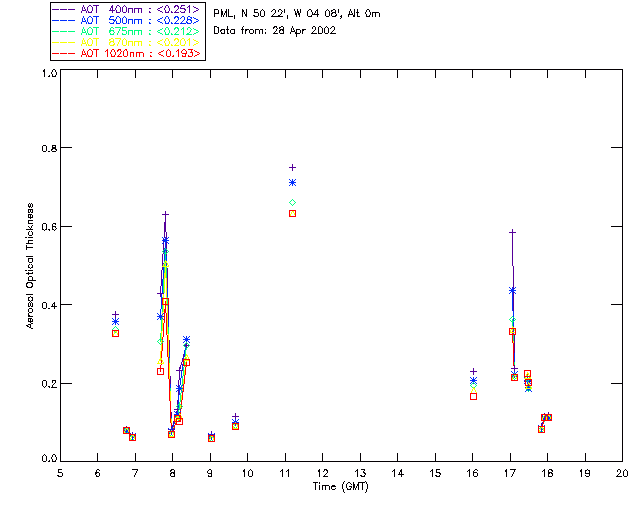640x512 pixels.
Task: Click the x-axis tick label 14
Action: point(397,473)
